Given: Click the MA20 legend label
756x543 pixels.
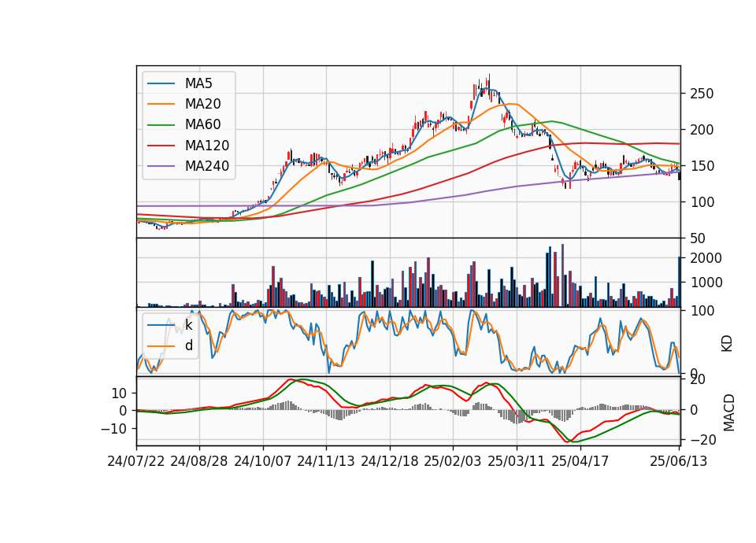Looking at the screenshot, I should pyautogui.click(x=202, y=104).
